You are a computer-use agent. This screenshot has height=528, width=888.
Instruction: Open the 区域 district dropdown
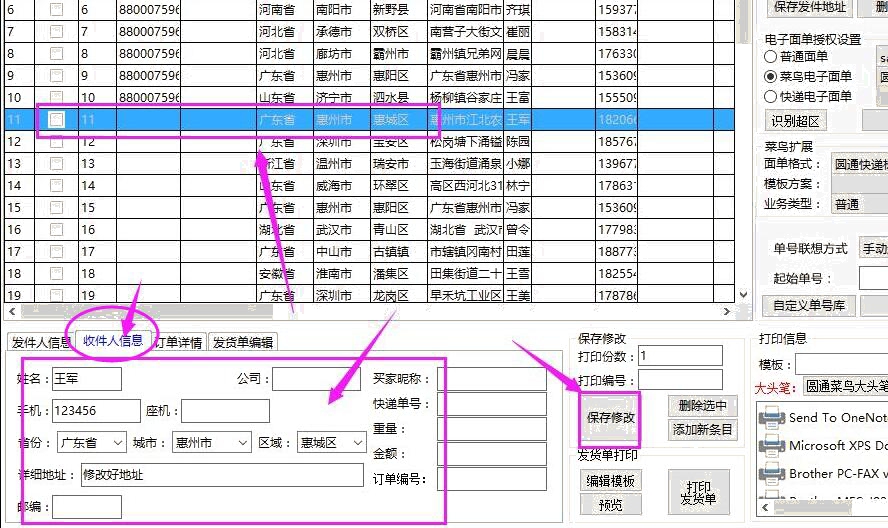click(332, 442)
